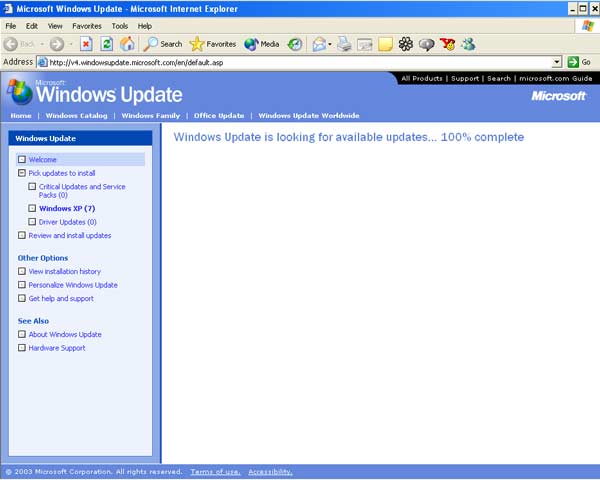Screen dimensions: 600x480
Task: Click the address bar URL field
Action: coord(299,62)
